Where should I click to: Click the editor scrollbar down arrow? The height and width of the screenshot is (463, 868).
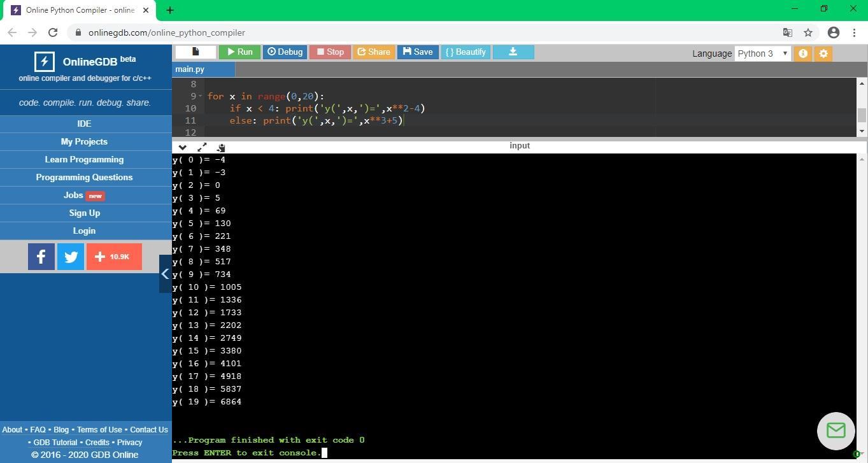pos(862,131)
